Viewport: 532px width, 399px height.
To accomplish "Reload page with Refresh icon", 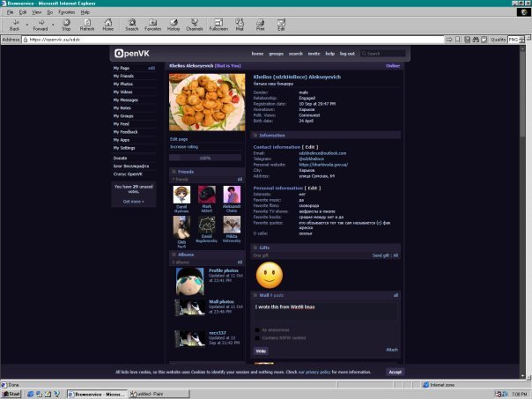I will click(x=87, y=25).
